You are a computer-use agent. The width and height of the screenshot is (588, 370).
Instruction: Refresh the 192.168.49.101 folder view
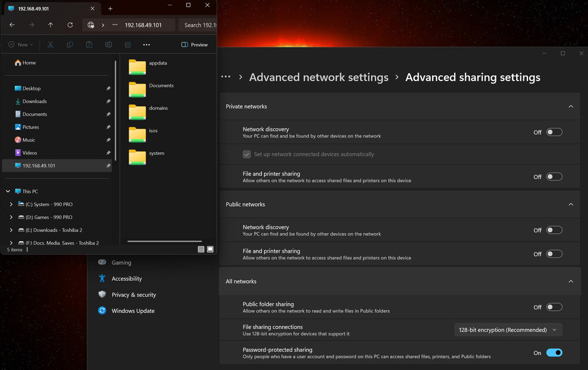[x=70, y=25]
